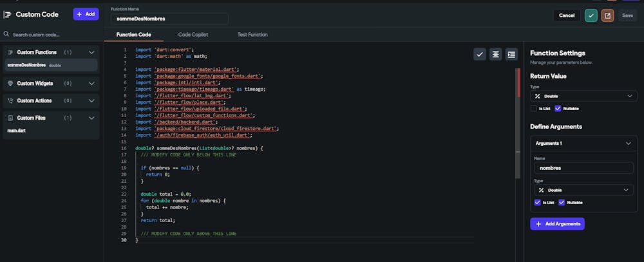Image resolution: width=644 pixels, height=262 pixels.
Task: Click the Add Arguments button
Action: coord(557,224)
